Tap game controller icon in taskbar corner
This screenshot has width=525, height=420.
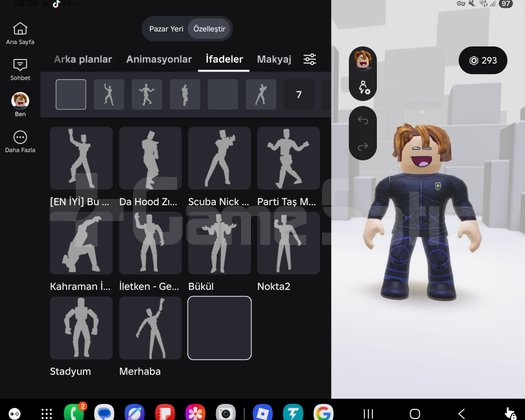14,414
